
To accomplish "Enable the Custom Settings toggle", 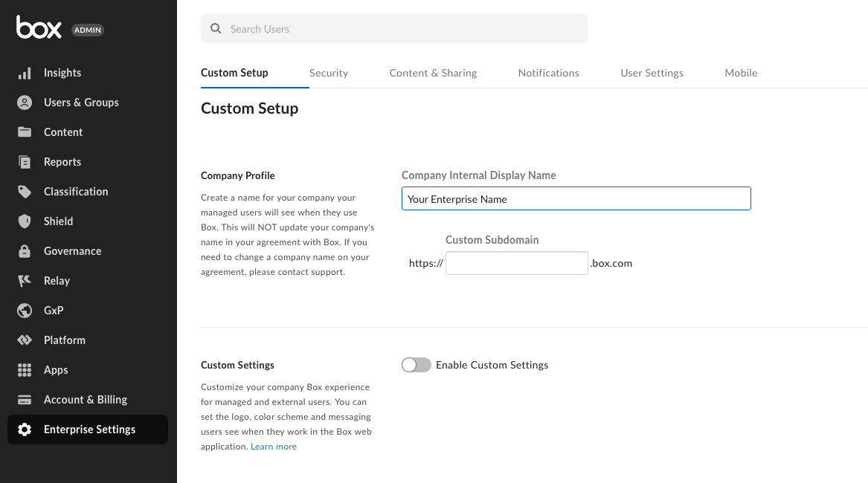I will 416,365.
